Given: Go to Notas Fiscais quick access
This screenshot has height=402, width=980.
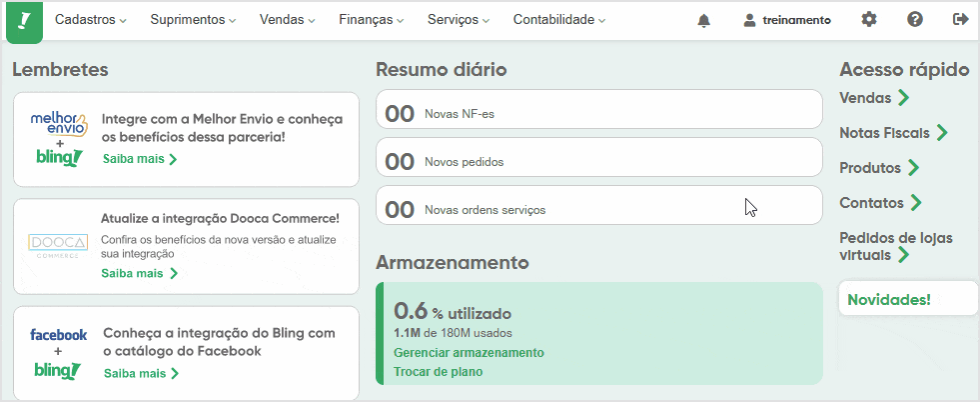Looking at the screenshot, I should pos(893,133).
